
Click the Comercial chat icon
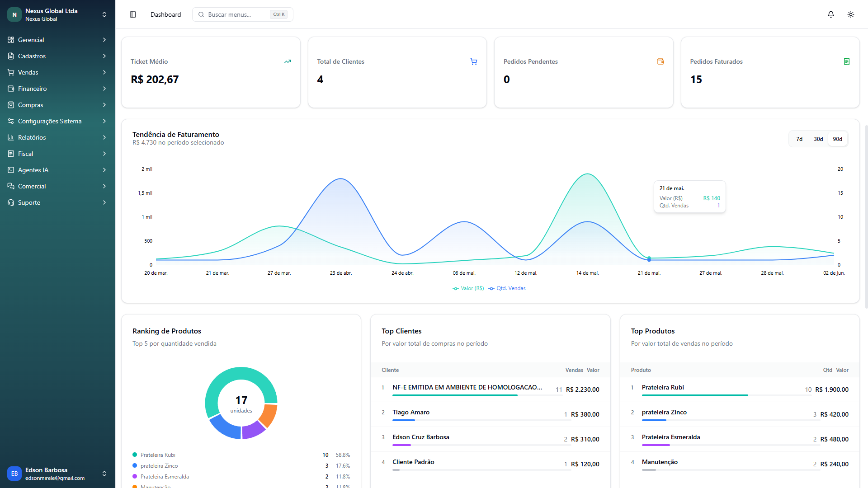tap(11, 186)
